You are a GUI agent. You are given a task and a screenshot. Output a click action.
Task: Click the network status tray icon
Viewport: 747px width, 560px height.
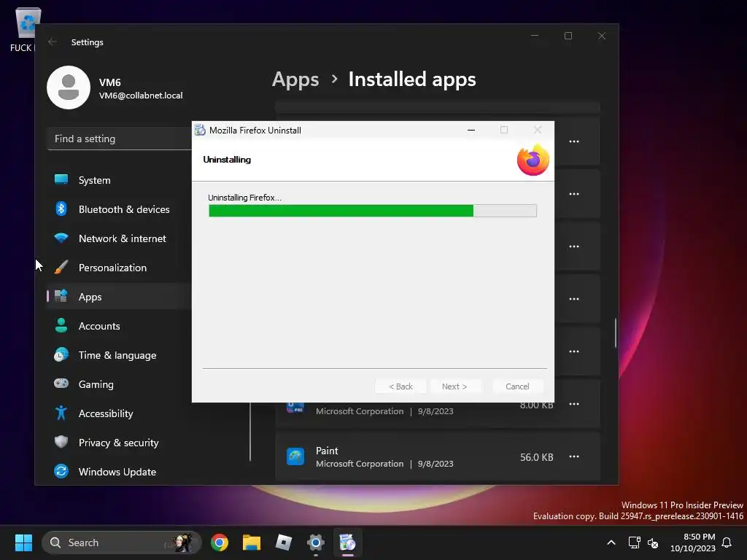click(x=634, y=542)
